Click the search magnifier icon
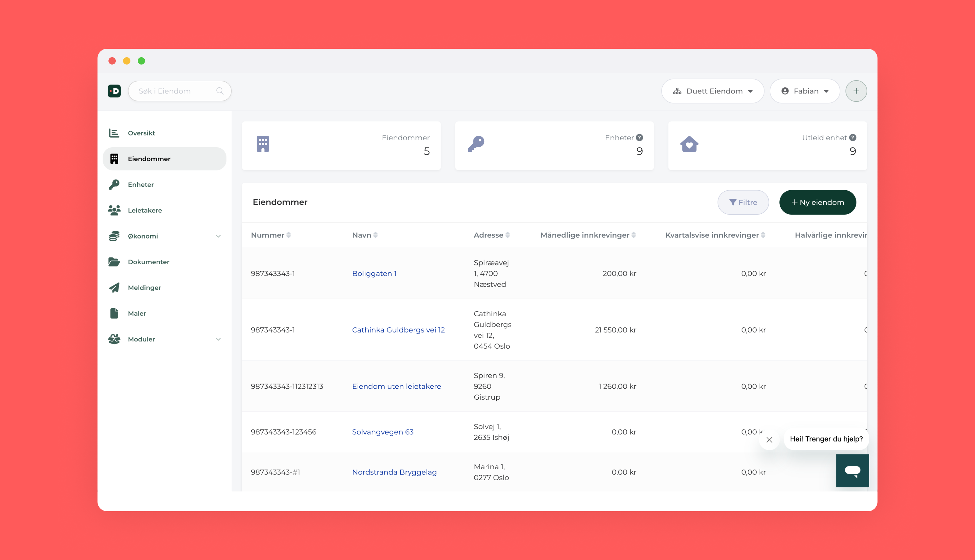The image size is (975, 560). [220, 91]
